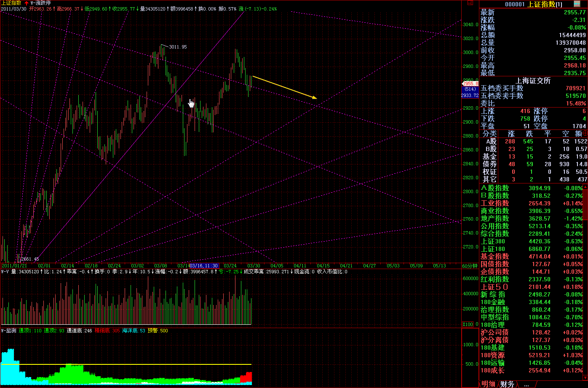Click the X100 volume scale box
Viewport: 588px width, 388px height.
(x=467, y=324)
